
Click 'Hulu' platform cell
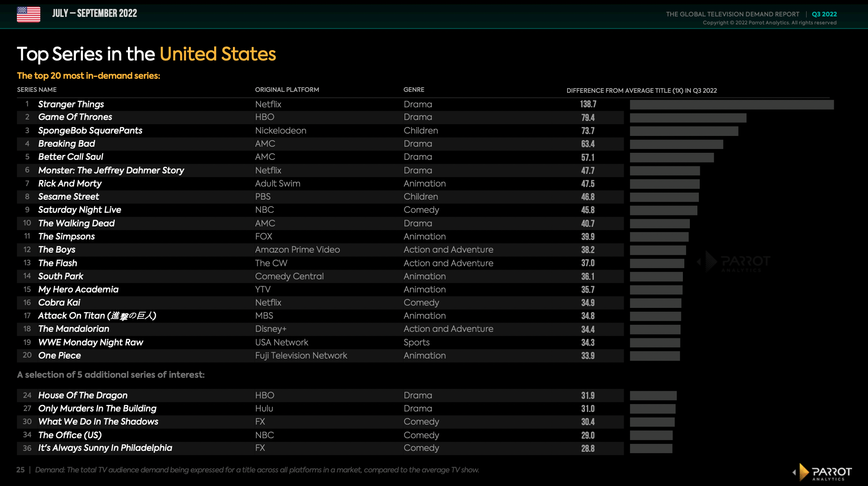[264, 408]
